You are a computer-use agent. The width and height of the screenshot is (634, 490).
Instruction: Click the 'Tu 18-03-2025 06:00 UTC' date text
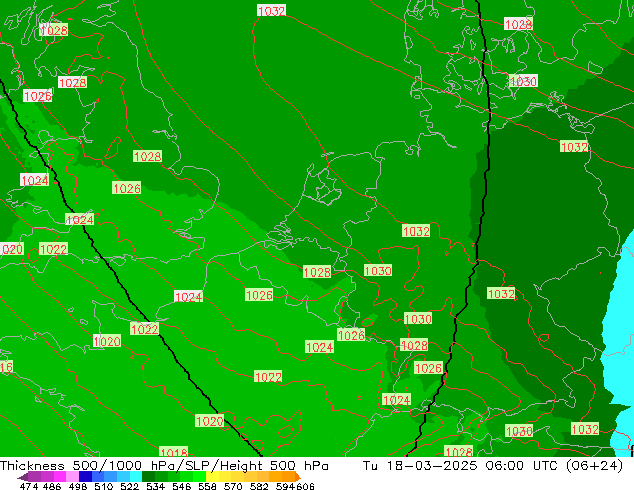coord(462,466)
